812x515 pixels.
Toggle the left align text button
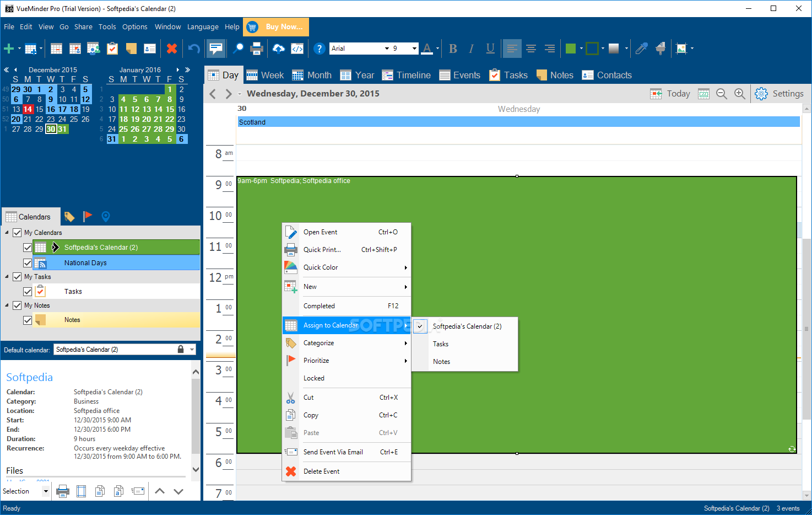pos(512,49)
